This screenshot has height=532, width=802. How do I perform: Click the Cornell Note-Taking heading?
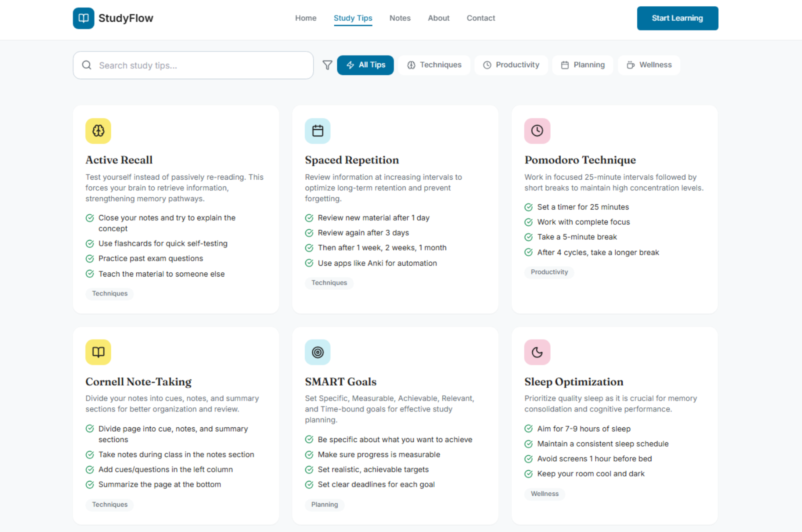138,381
